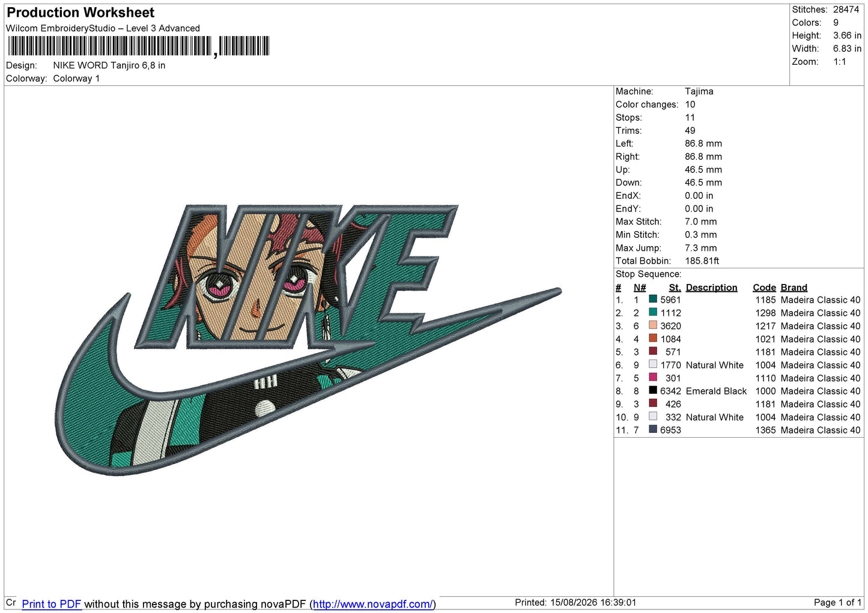Screen dimensions: 868x613
Task: Open the Print to PDF link
Action: point(51,604)
